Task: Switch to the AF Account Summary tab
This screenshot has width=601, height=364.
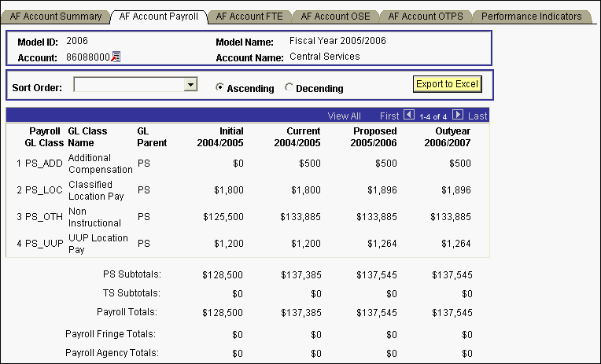Action: (55, 16)
